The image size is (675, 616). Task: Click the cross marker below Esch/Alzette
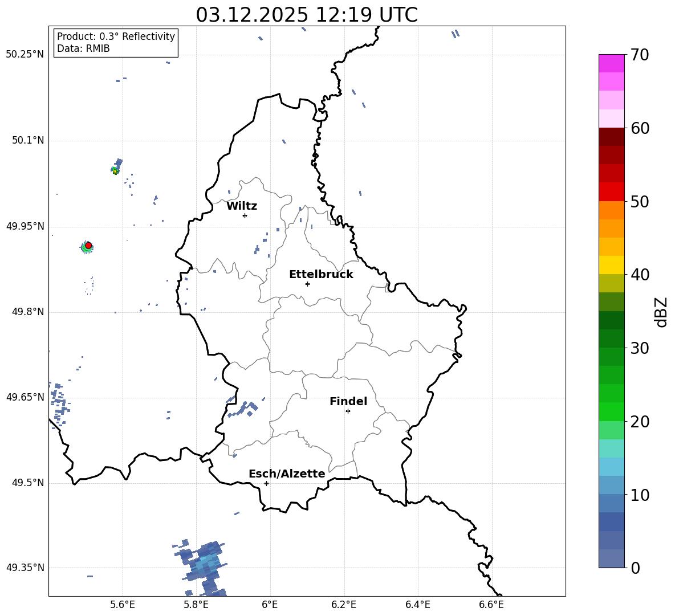coord(266,483)
